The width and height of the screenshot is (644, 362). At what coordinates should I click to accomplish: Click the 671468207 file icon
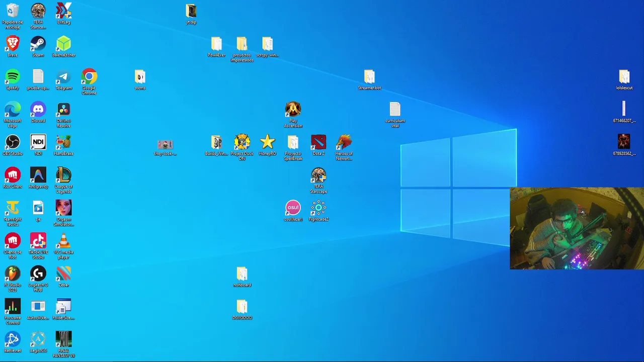[624, 109]
